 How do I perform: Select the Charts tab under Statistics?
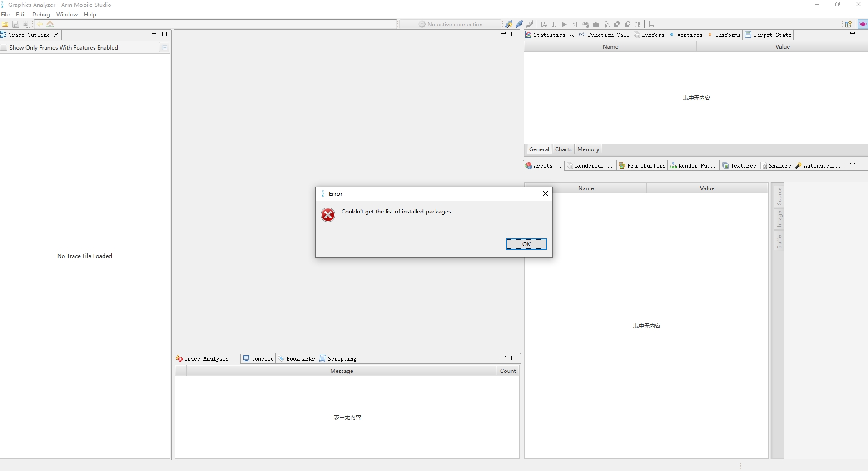click(x=563, y=149)
